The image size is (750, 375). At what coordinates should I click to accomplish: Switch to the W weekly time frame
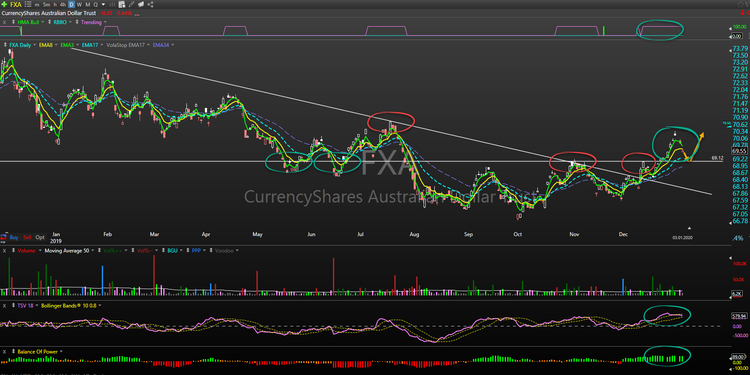pos(79,4)
